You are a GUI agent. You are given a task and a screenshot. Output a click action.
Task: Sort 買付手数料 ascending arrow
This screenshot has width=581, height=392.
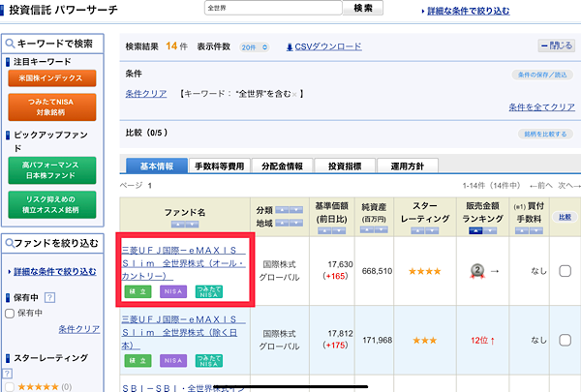[x=522, y=230]
